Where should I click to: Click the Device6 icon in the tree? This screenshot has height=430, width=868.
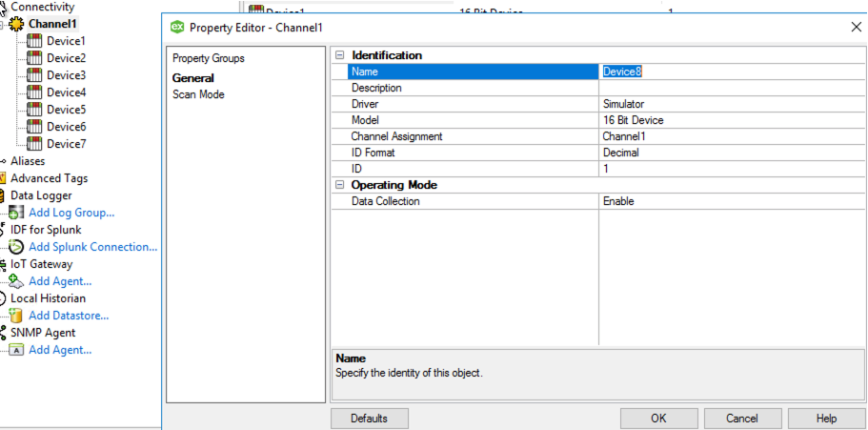coord(35,127)
